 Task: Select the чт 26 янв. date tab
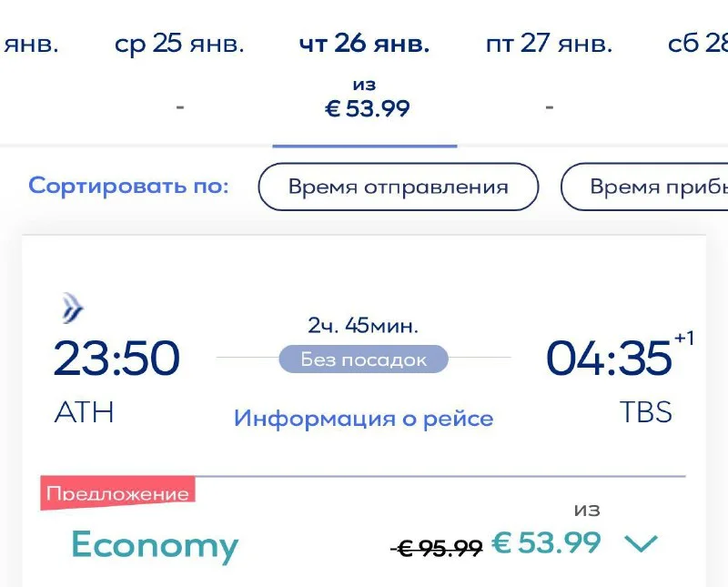click(365, 44)
